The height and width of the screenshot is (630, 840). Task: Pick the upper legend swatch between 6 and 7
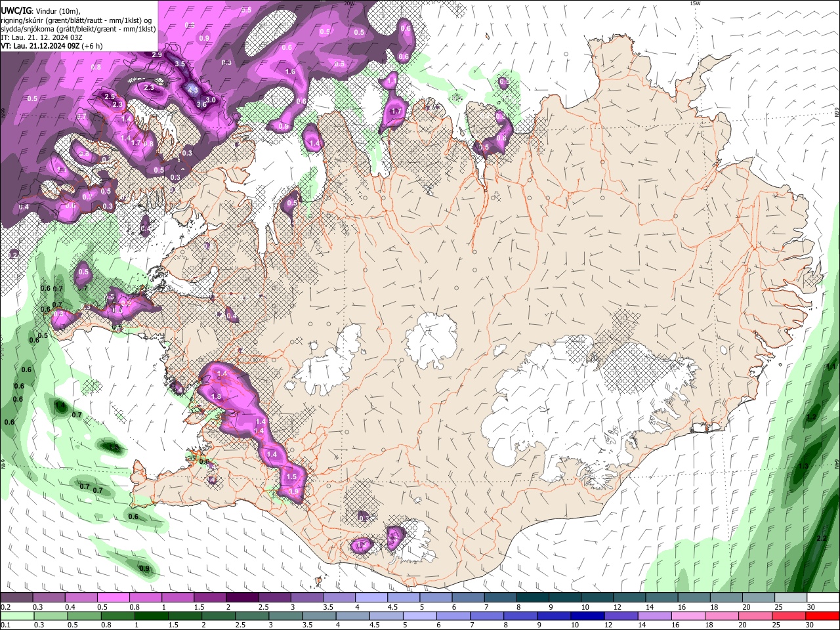click(x=468, y=597)
